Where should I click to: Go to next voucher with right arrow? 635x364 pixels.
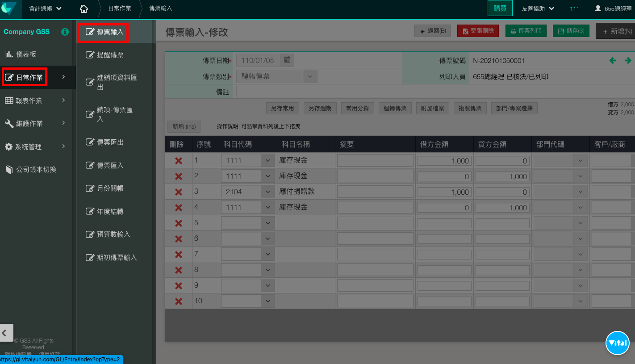[x=628, y=61]
